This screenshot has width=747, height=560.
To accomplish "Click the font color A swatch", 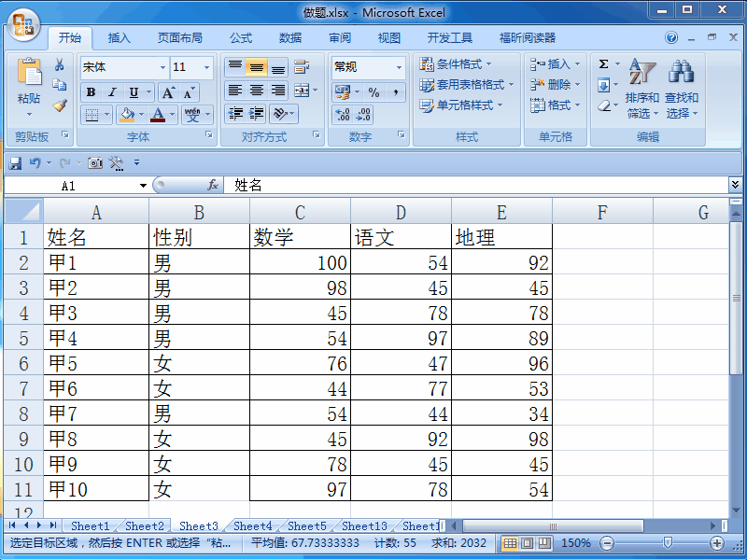I will click(x=158, y=115).
